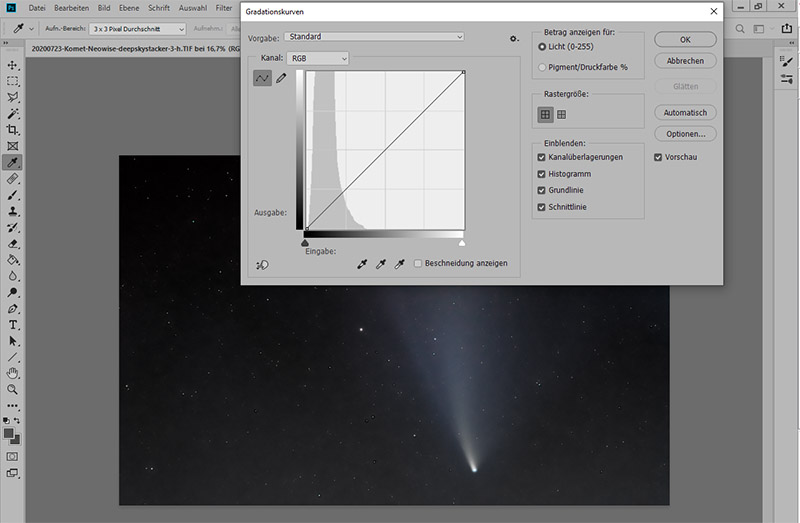Pick the white point eyedropper

click(399, 264)
